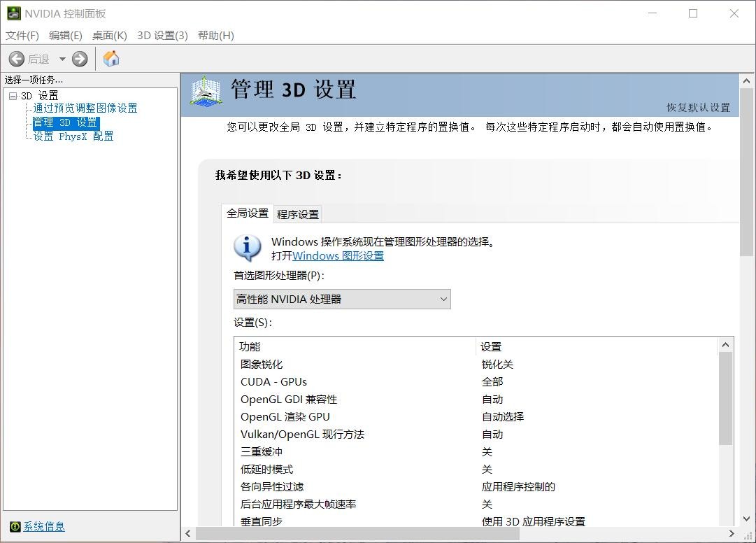Click the 锐化关 value for 图象锐化
This screenshot has height=543, width=756.
coord(497,364)
